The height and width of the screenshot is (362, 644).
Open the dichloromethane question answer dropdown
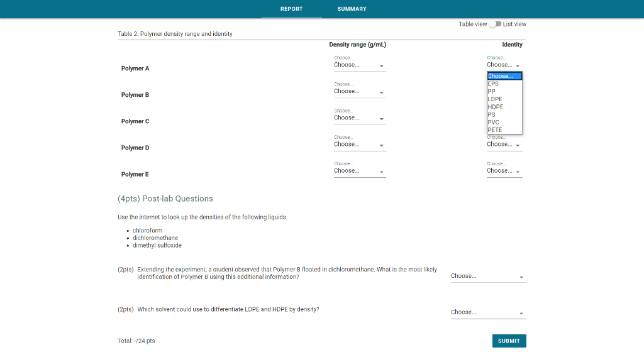pos(488,276)
